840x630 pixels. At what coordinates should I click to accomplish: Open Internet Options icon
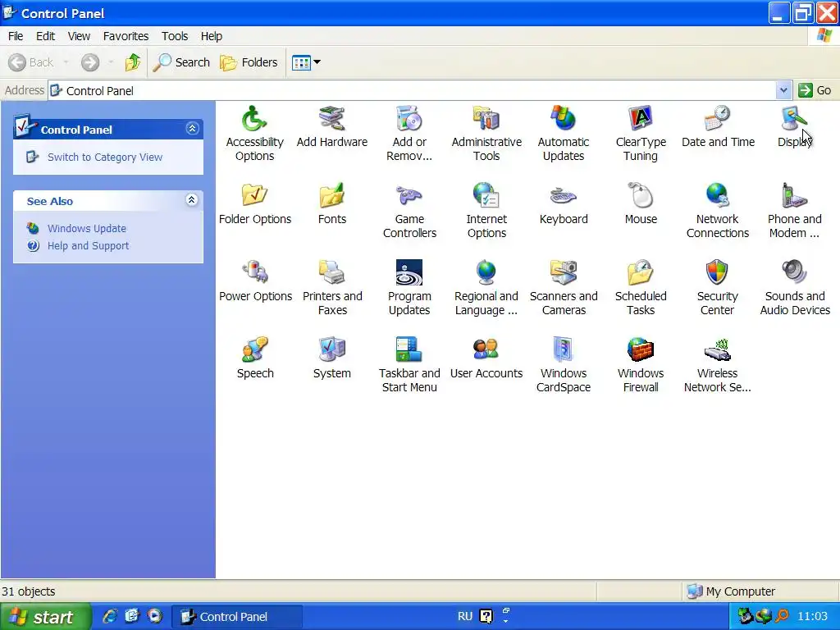[x=486, y=195]
